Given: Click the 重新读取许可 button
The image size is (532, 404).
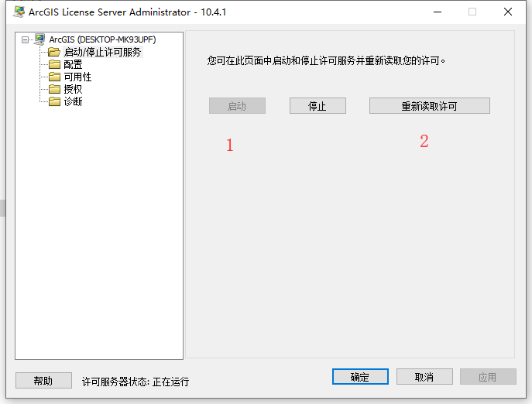Looking at the screenshot, I should coord(430,106).
